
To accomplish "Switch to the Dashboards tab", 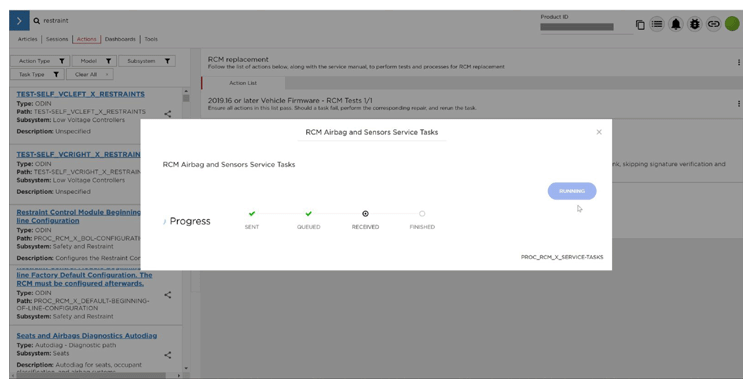I will [120, 39].
